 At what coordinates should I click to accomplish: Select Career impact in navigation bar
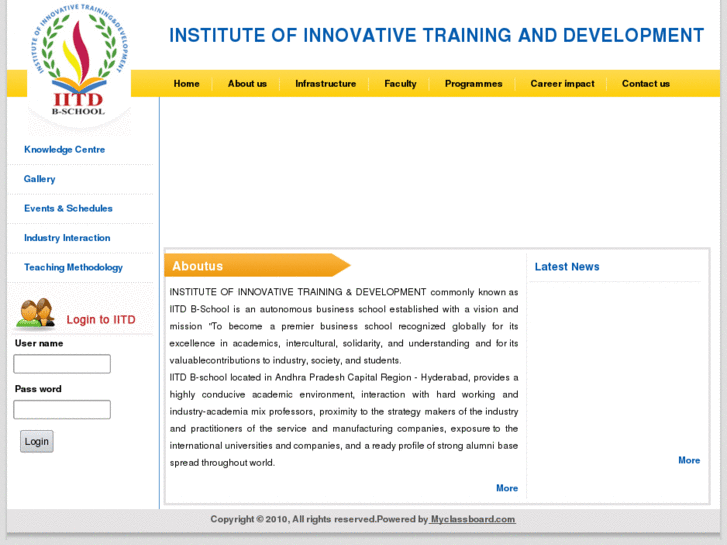coord(562,84)
